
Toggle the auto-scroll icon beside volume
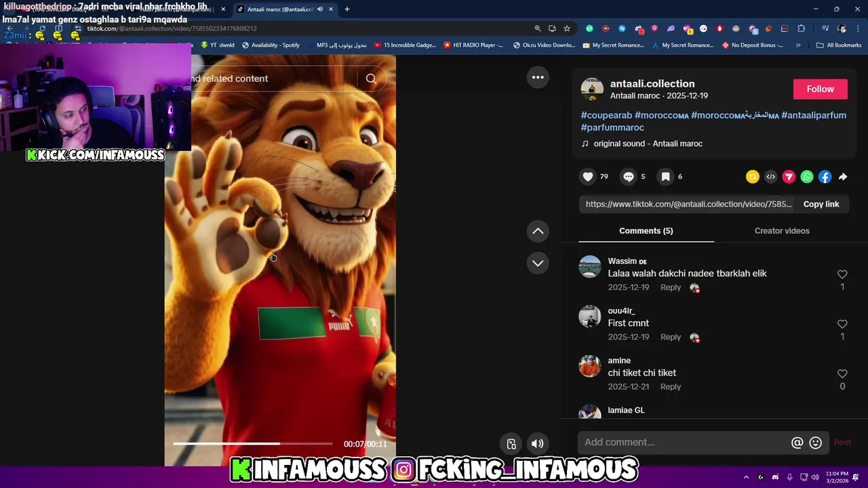click(511, 444)
